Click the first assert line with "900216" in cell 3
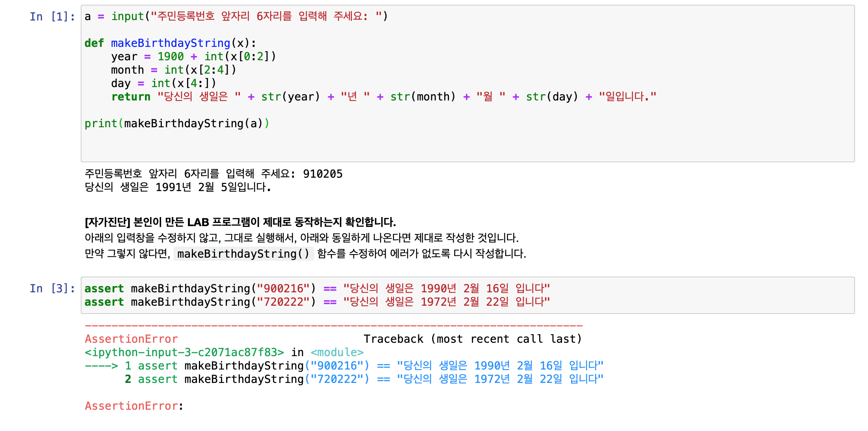This screenshot has width=868, height=431. 317,289
